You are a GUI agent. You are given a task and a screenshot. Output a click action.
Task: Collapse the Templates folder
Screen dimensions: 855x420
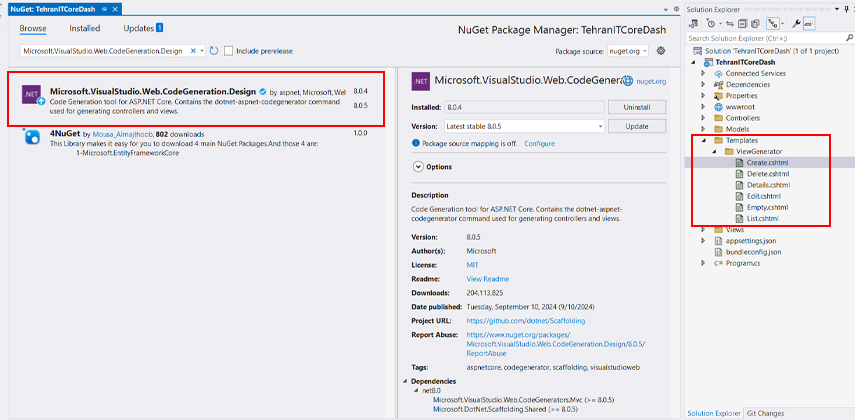(704, 140)
